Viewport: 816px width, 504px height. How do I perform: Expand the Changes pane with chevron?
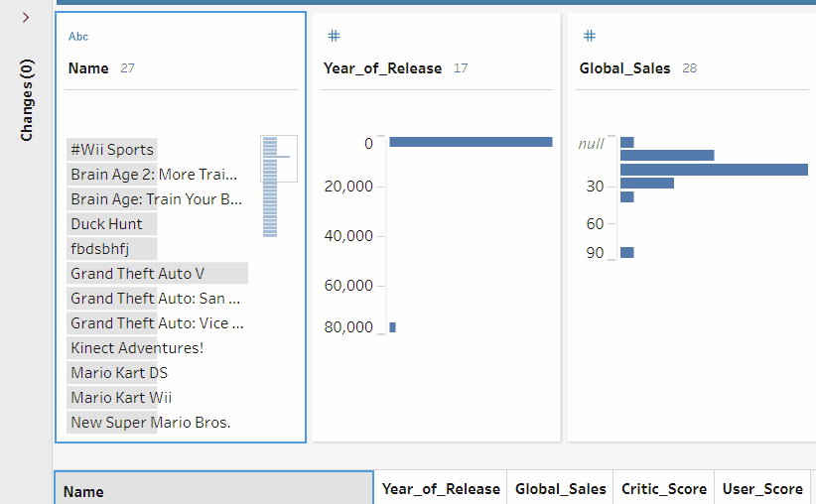click(x=26, y=17)
